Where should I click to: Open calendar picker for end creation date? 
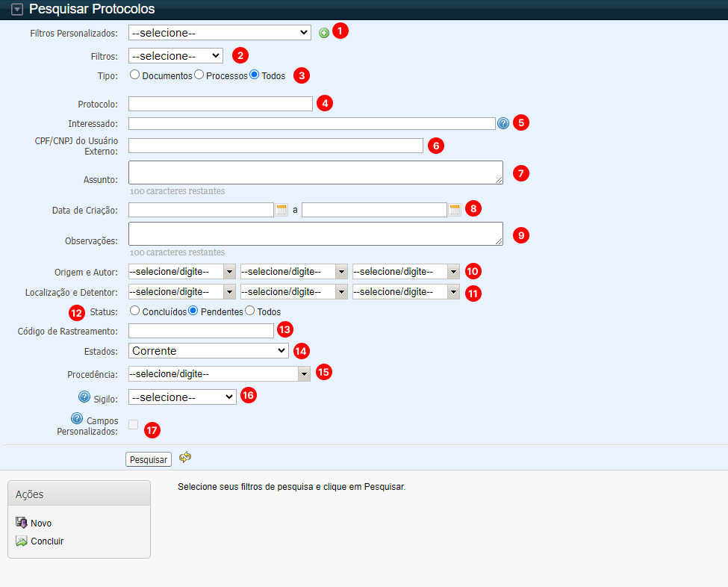[455, 210]
